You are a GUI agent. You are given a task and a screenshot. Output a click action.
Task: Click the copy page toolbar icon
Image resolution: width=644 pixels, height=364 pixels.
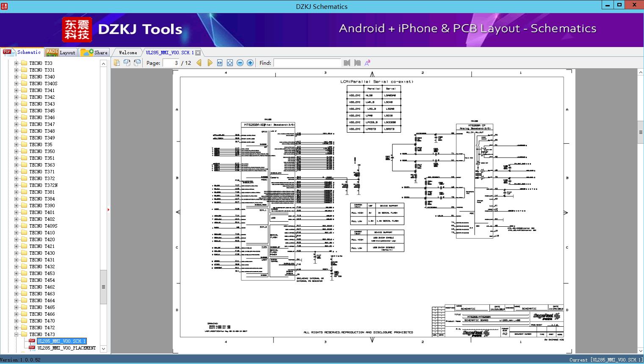[x=117, y=63]
